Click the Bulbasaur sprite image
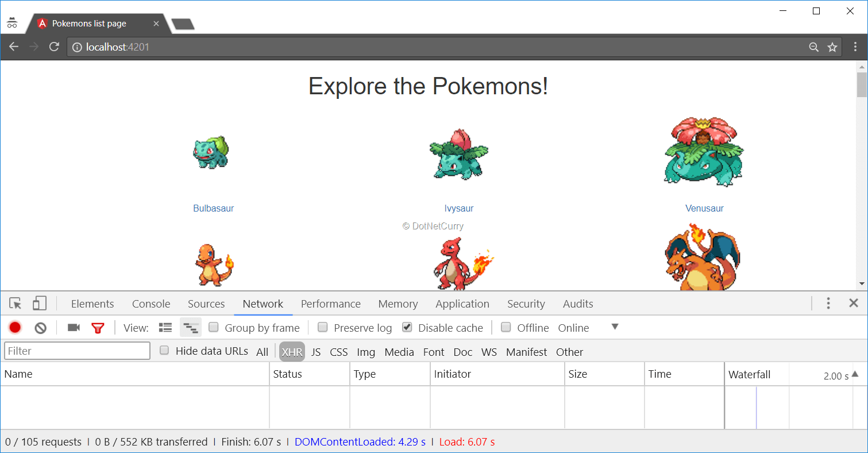Image resolution: width=868 pixels, height=453 pixels. 211,152
